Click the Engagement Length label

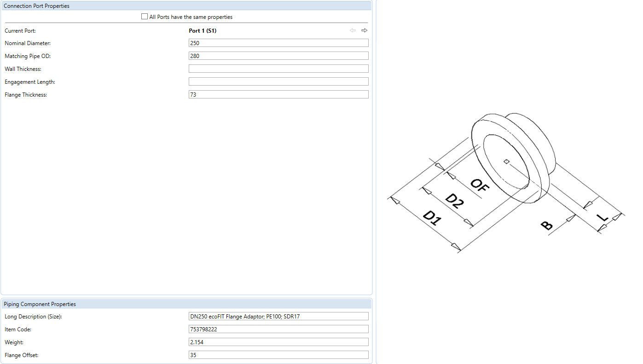pyautogui.click(x=30, y=82)
